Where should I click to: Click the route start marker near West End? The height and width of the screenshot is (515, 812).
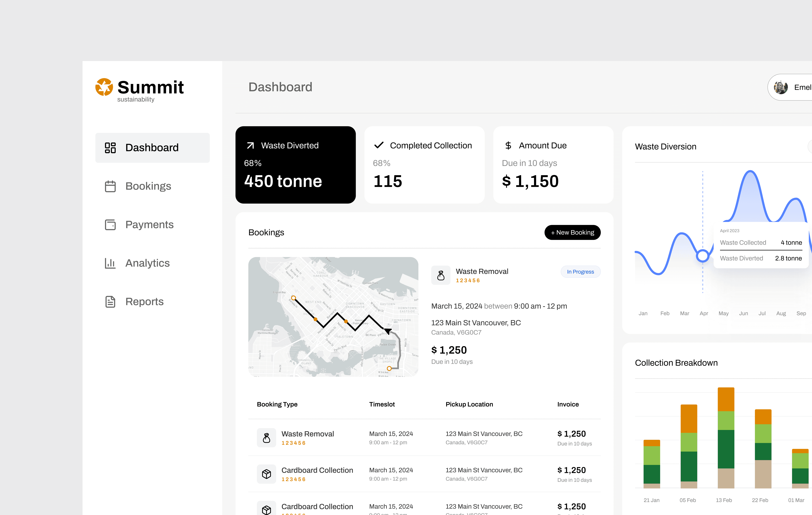click(x=294, y=298)
